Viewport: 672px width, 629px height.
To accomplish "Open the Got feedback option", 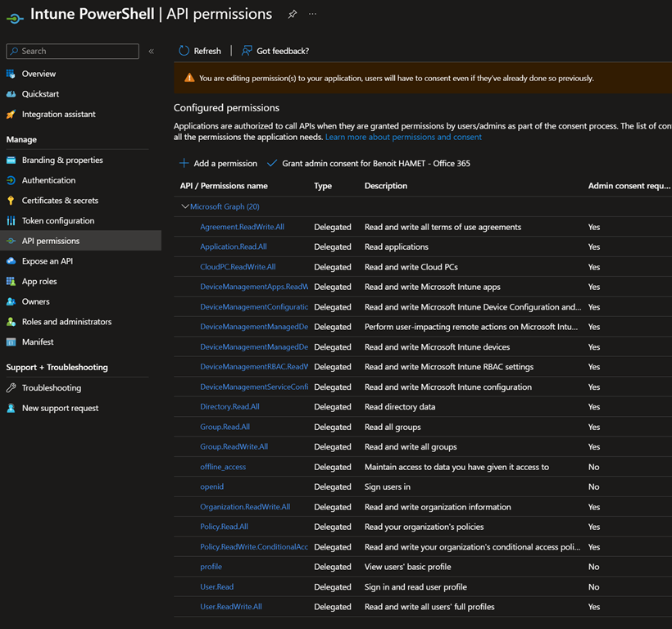I will (x=275, y=51).
